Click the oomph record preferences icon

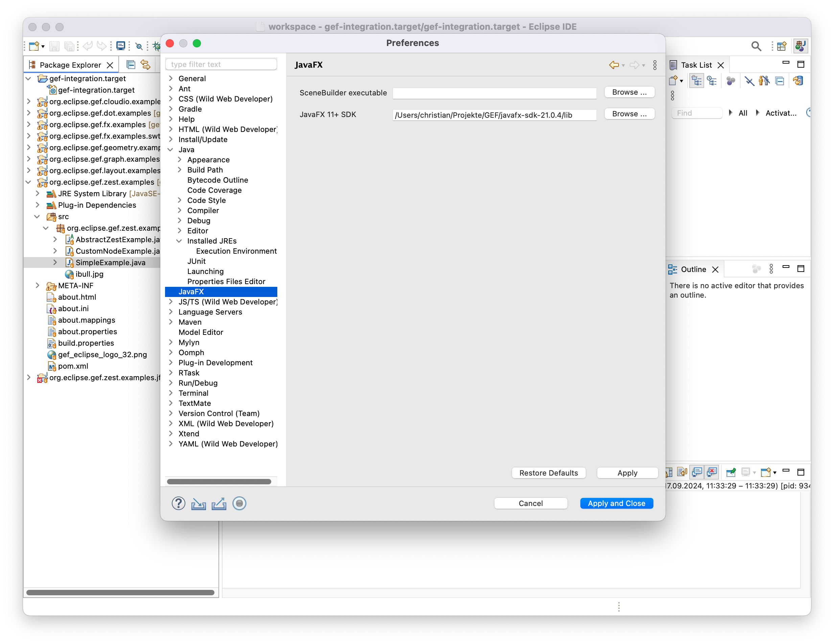(x=239, y=503)
